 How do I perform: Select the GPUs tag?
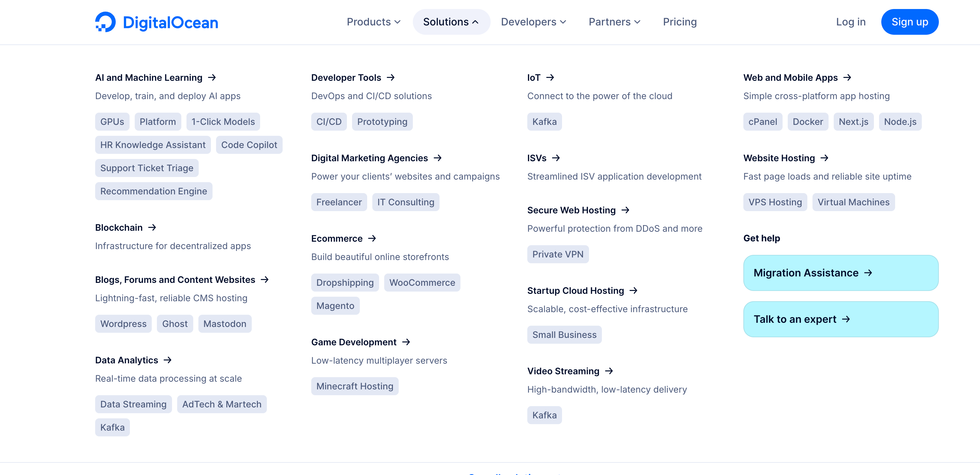[x=112, y=122]
